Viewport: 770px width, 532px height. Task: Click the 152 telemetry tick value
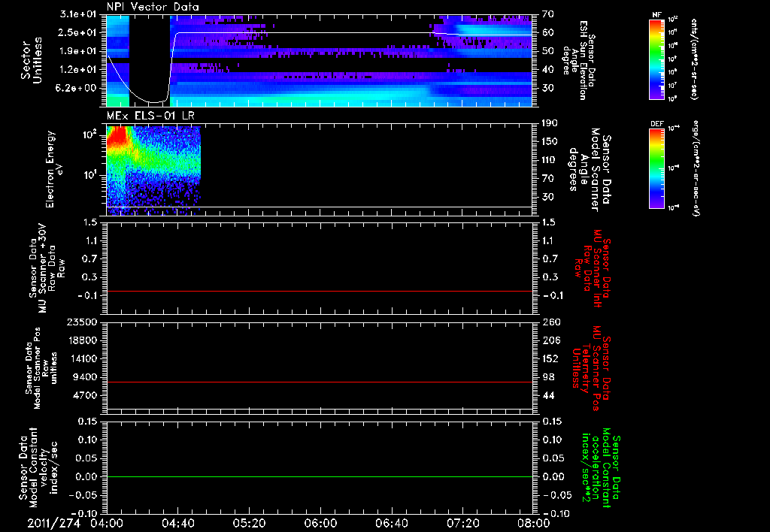[551, 358]
